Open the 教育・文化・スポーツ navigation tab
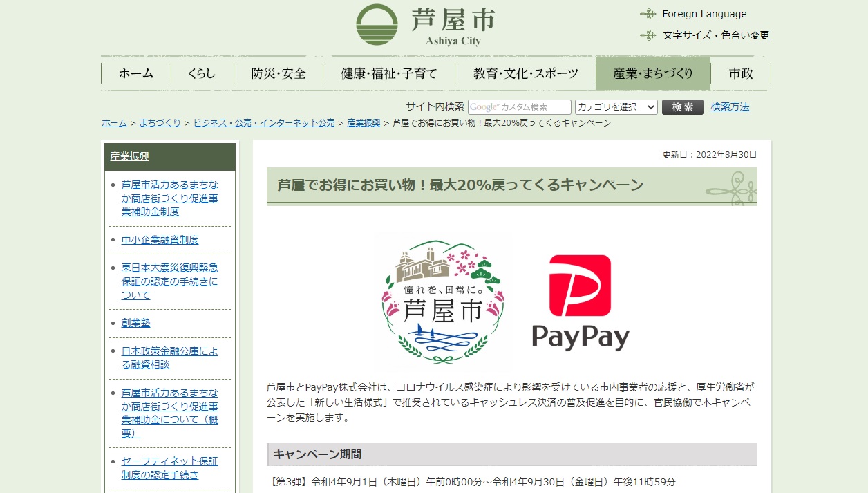Image resolution: width=868 pixels, height=493 pixels. [526, 73]
